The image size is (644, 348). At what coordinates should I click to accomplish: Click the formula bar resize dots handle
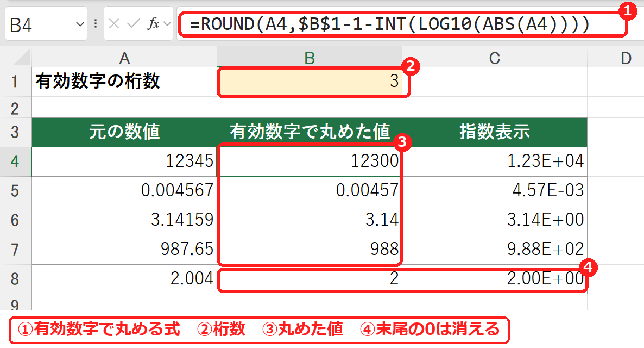coord(96,24)
